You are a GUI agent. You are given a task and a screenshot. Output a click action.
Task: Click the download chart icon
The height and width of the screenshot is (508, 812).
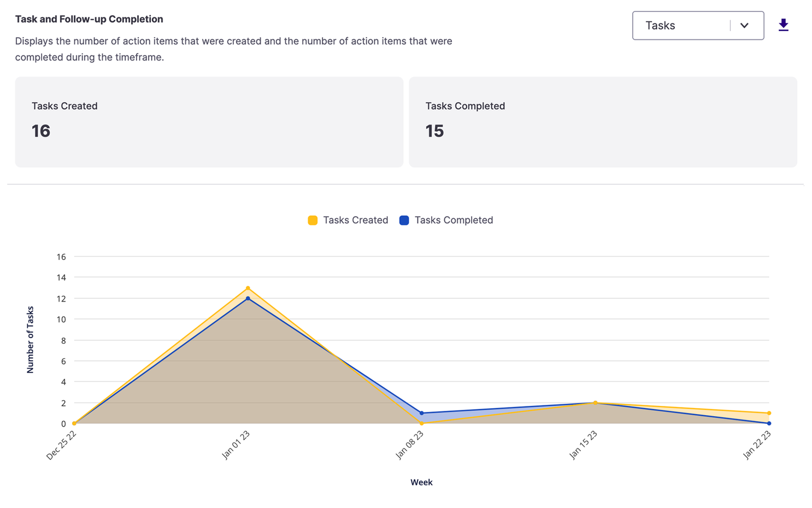coord(783,25)
